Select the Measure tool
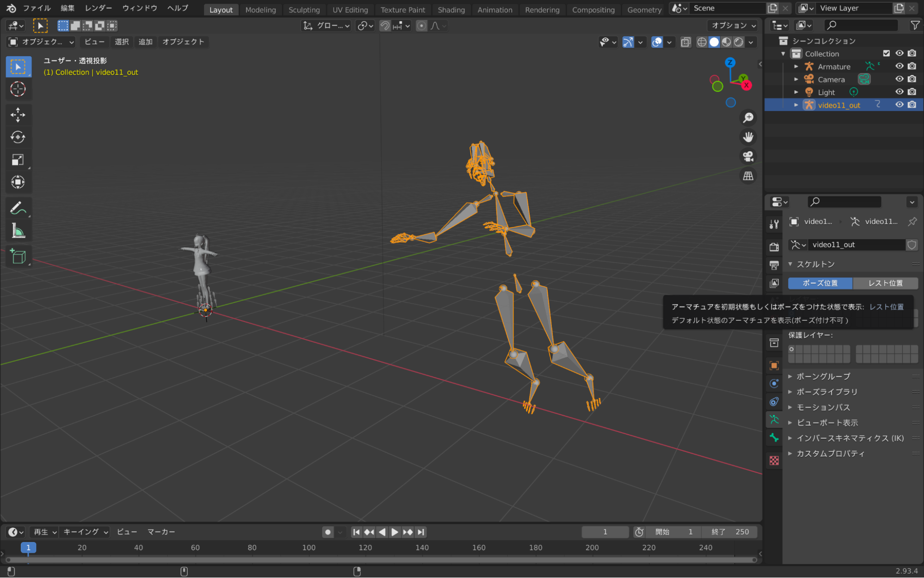The image size is (924, 578). pyautogui.click(x=18, y=231)
